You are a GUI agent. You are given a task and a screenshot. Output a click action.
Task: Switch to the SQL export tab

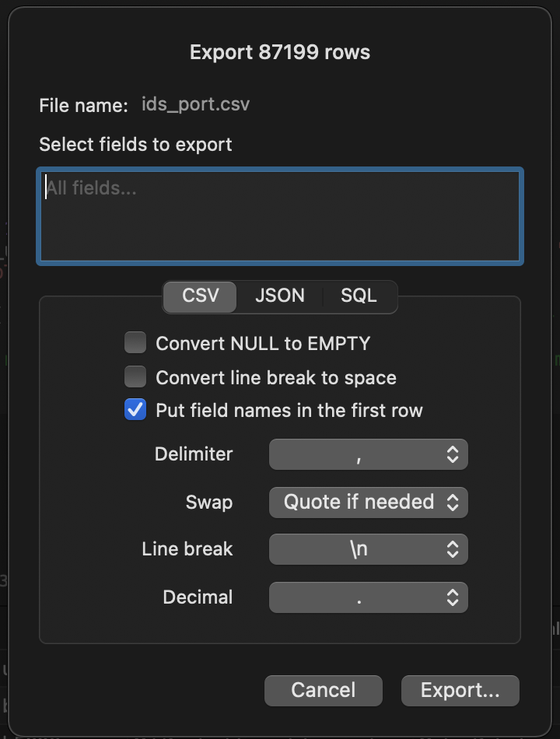tap(359, 296)
